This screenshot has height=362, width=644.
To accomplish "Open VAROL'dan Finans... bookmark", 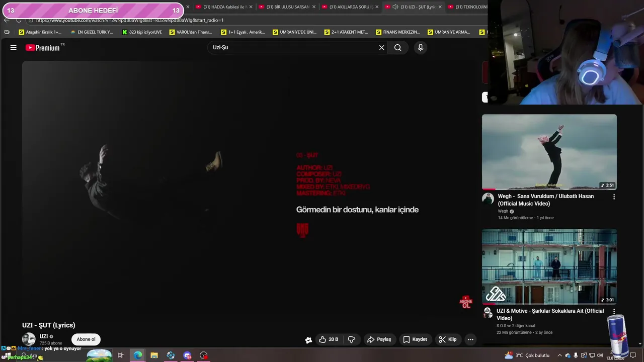I will [x=191, y=32].
